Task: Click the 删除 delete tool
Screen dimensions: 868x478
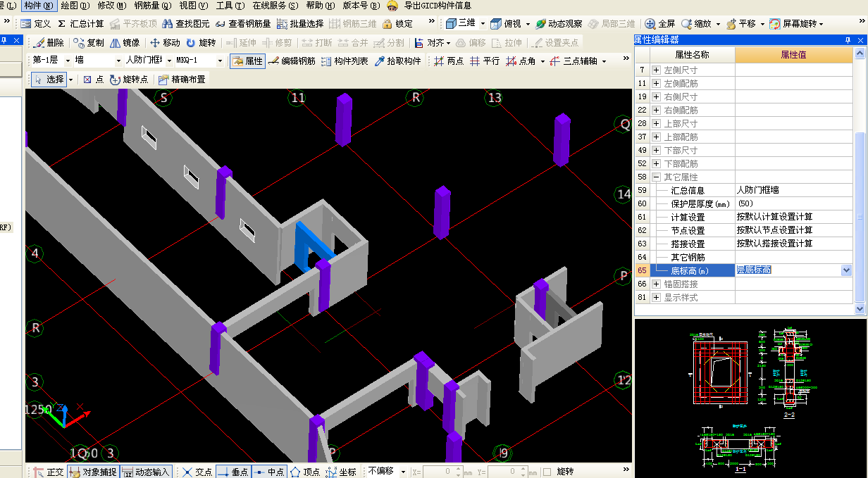Action: click(49, 43)
